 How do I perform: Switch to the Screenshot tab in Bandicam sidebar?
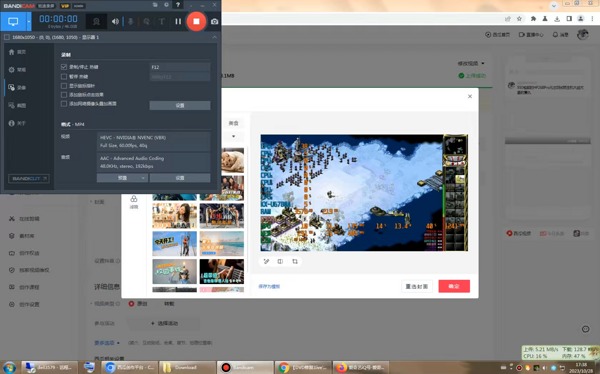17,105
